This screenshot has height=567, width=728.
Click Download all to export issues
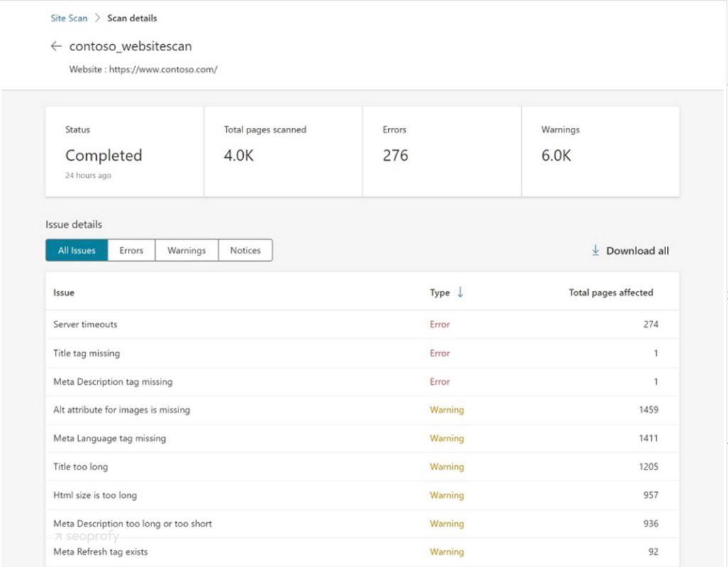[635, 250]
